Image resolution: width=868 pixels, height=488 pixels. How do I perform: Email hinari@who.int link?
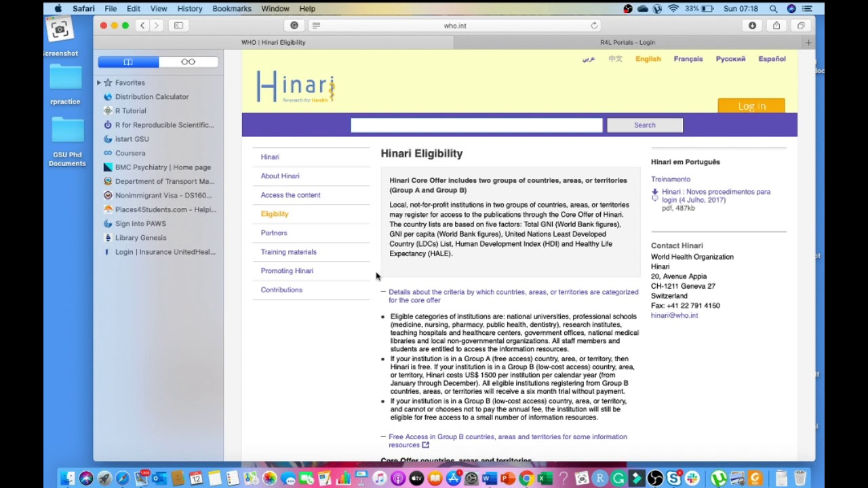pos(674,315)
